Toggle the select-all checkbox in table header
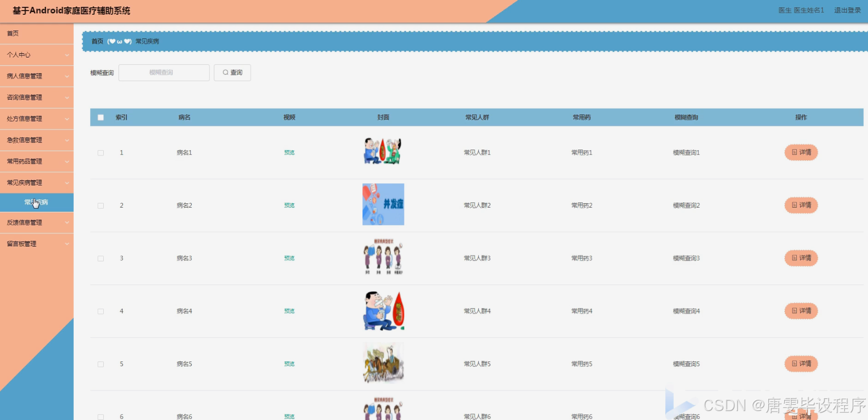Image resolution: width=868 pixels, height=420 pixels. pyautogui.click(x=101, y=118)
